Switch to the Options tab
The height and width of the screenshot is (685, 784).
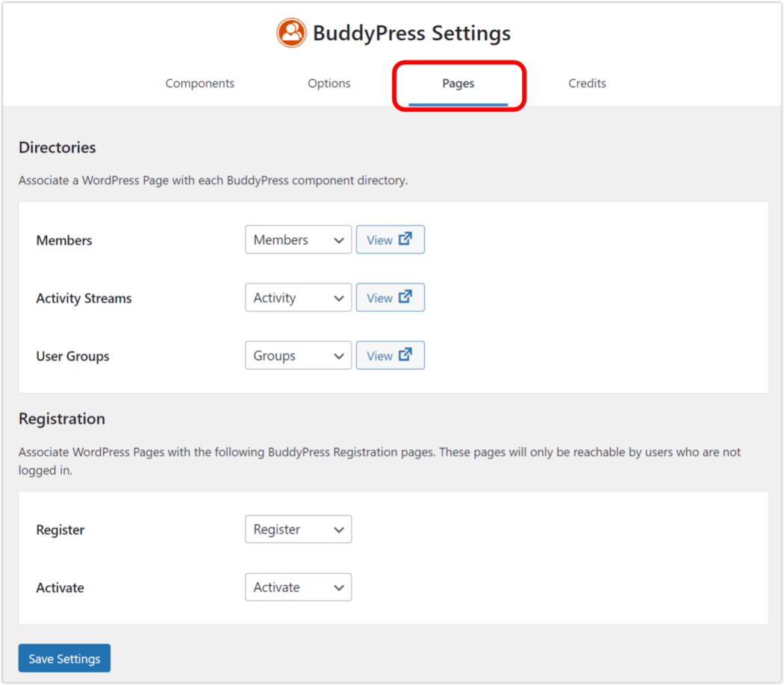coord(329,84)
